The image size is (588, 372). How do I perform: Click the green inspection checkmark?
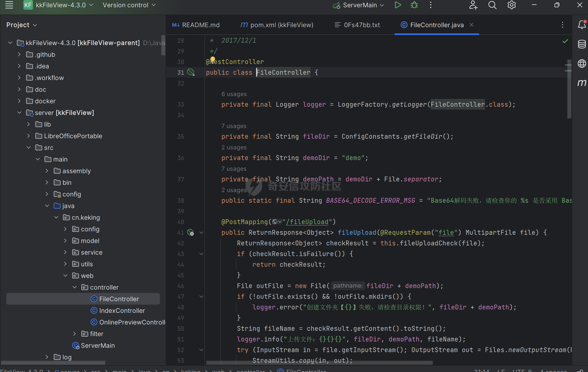click(x=565, y=41)
